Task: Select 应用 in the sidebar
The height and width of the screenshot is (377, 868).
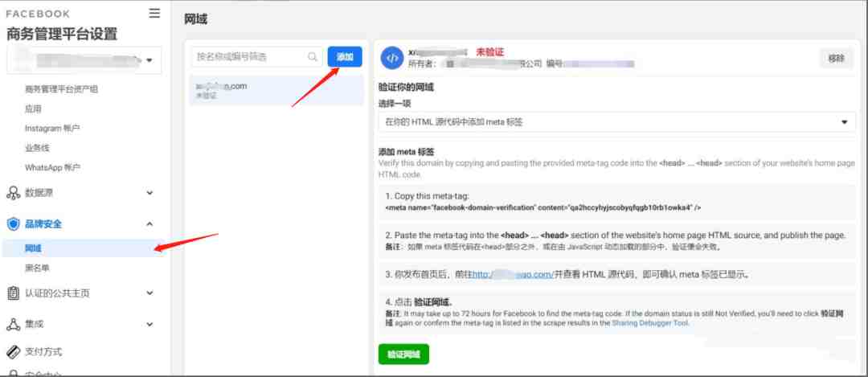Action: point(33,109)
